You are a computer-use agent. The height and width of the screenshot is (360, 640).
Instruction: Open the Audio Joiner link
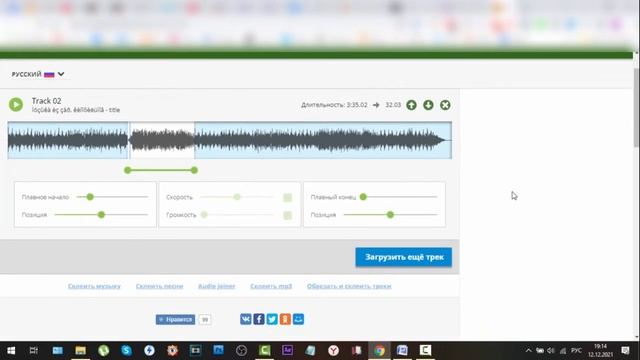click(217, 286)
